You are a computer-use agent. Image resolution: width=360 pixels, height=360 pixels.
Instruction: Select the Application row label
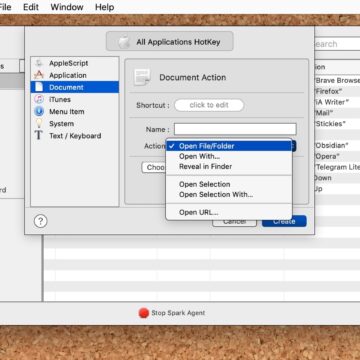point(68,75)
